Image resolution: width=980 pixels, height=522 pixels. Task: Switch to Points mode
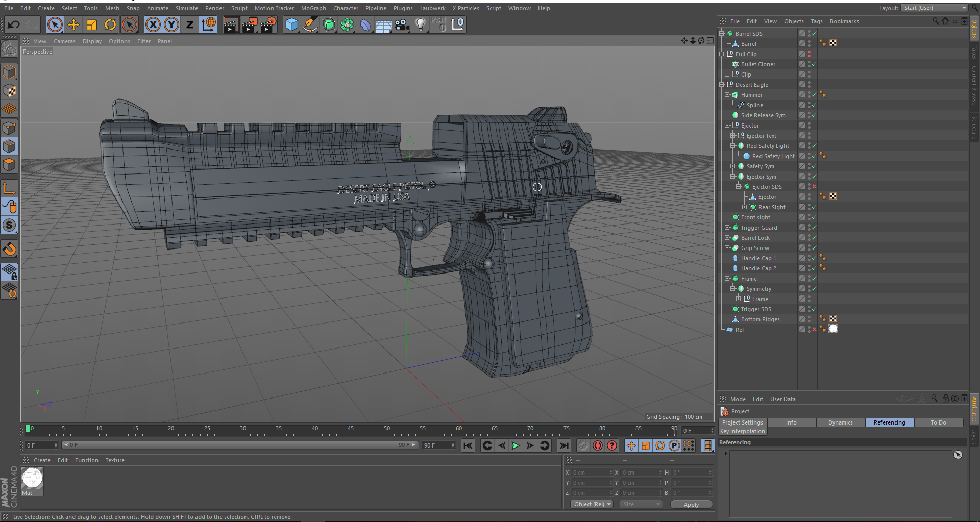[9, 128]
